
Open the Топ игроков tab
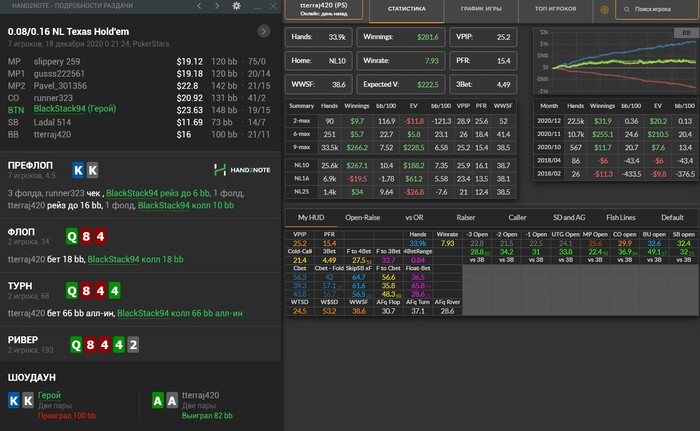(555, 9)
